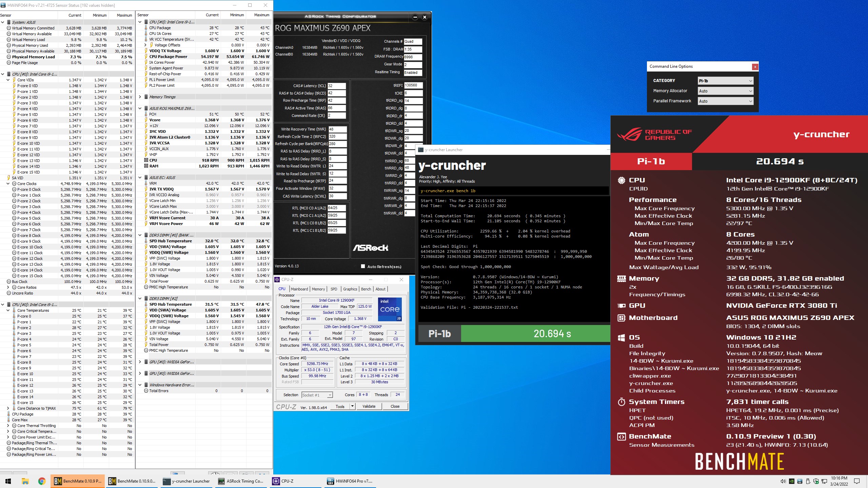Click Safely Remove Hardware USB tray icon

click(808, 481)
